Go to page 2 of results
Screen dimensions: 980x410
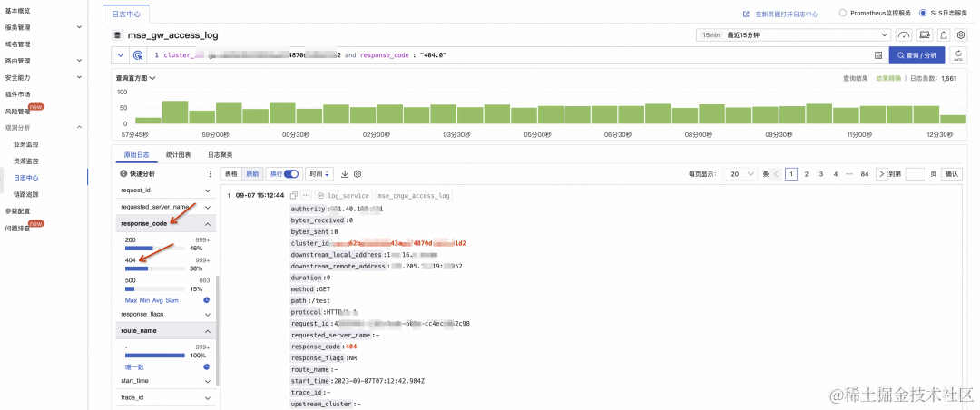807,174
